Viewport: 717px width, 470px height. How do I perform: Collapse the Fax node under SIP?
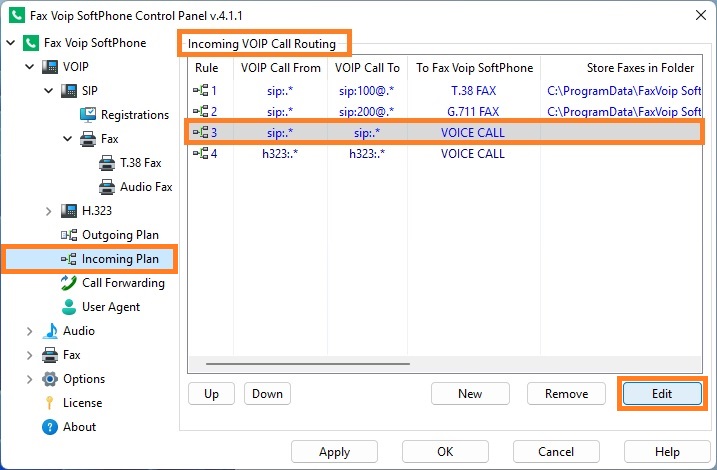68,139
